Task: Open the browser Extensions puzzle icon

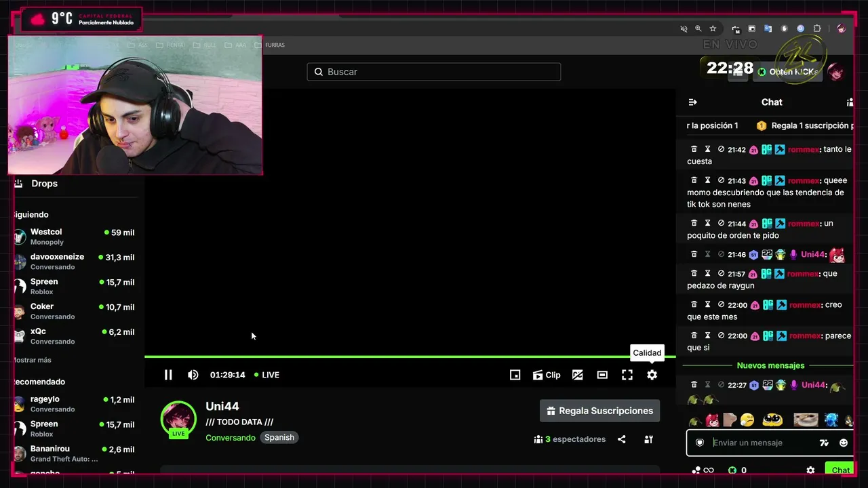Action: point(817,29)
